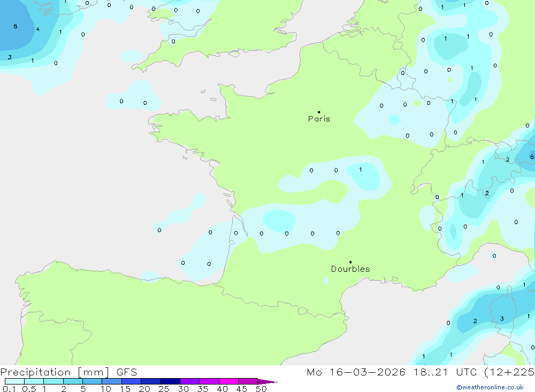Pick the legend swatch between 45 and 50
Viewport: 535px width, 392px height.
click(248, 381)
